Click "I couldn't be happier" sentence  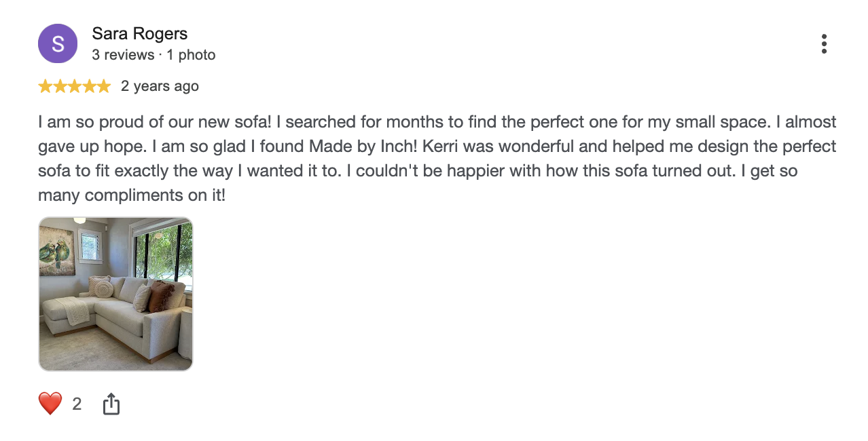[x=541, y=171]
